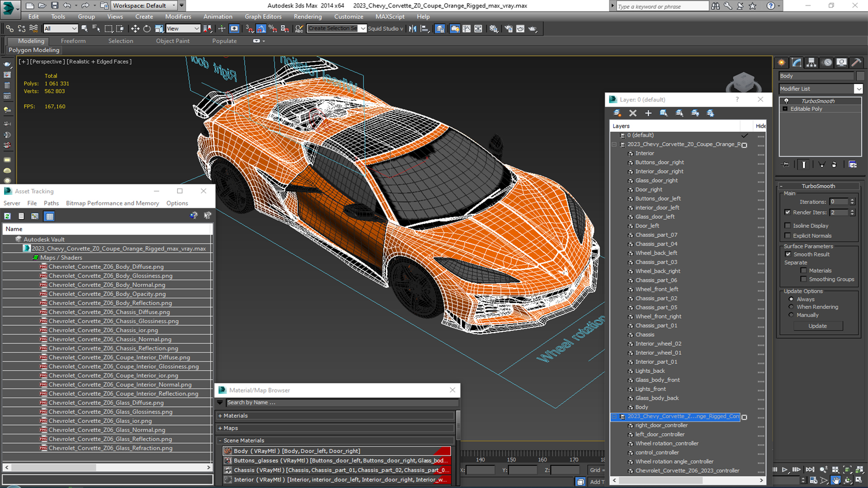Click Pan View hand icon
Image resolution: width=868 pixels, height=488 pixels.
[836, 480]
